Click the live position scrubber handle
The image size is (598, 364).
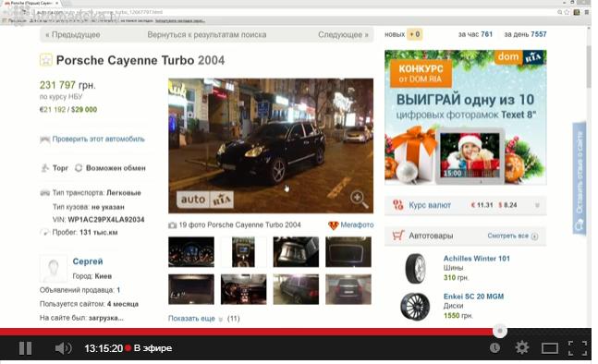click(x=500, y=331)
